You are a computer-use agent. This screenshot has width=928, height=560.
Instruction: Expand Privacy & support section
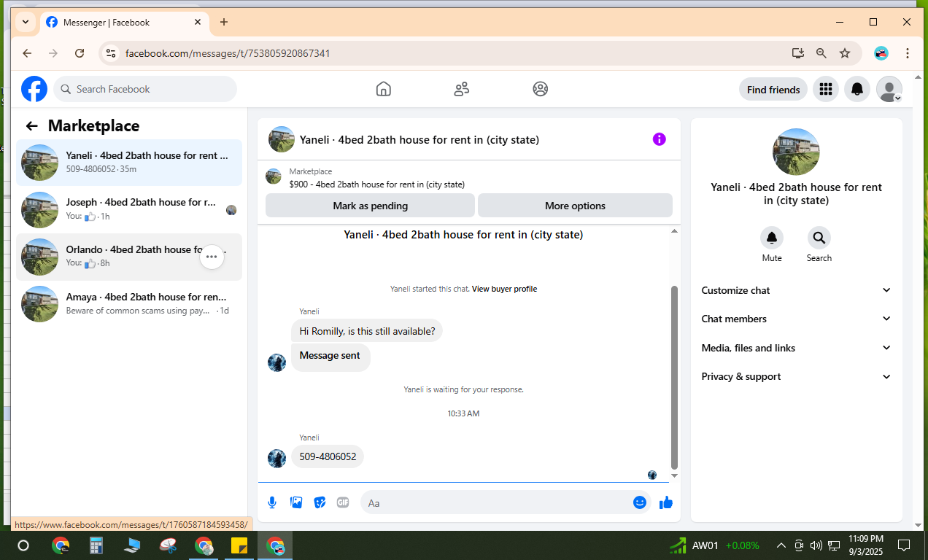point(796,376)
